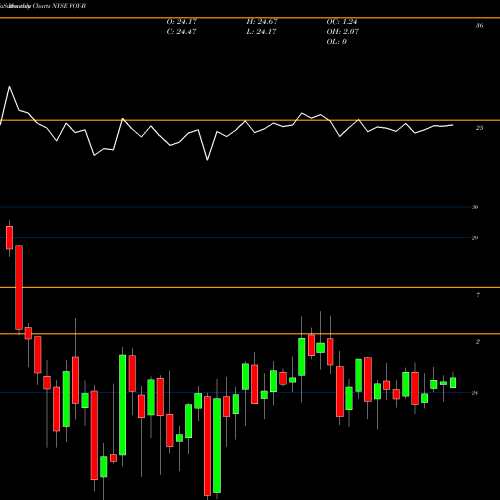Click the 'OH: 2.07' value

click(342, 32)
